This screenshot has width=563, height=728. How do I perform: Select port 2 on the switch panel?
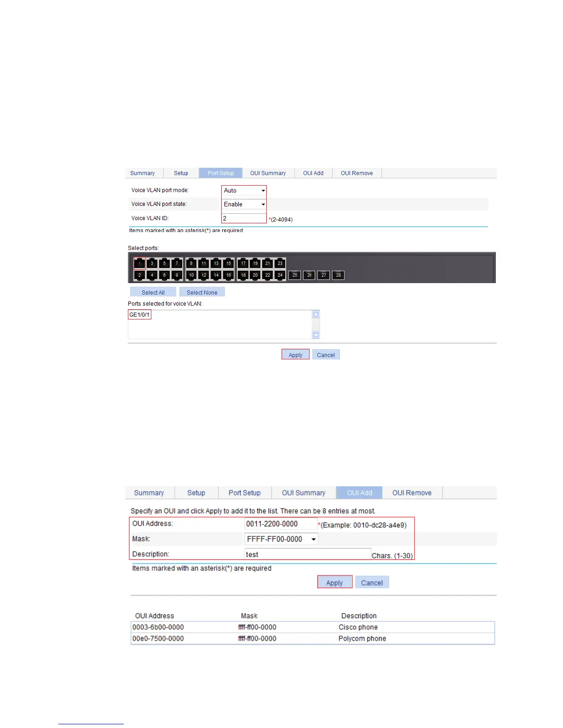[139, 275]
